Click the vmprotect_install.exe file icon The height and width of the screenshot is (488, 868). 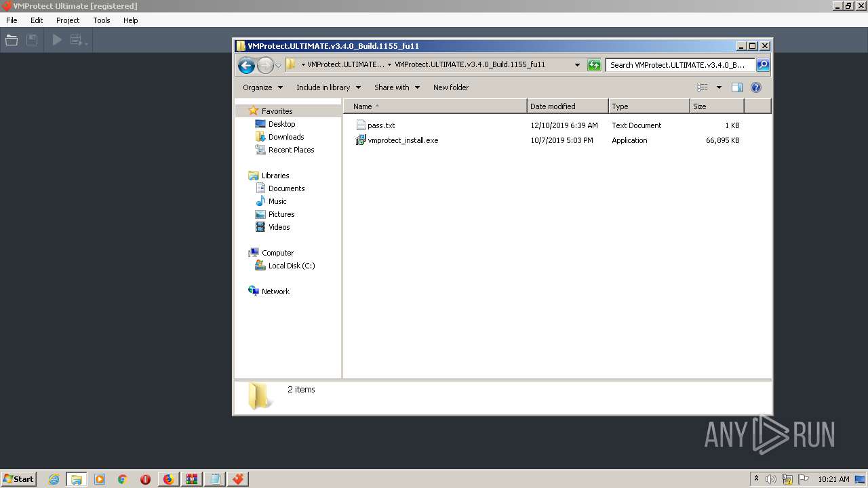(361, 140)
